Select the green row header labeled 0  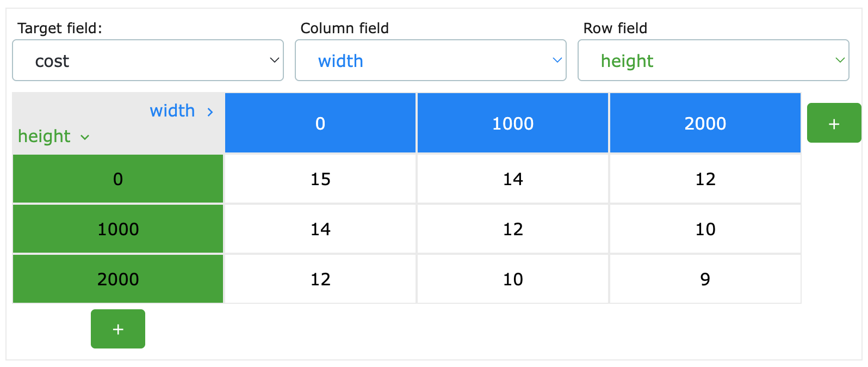point(117,179)
